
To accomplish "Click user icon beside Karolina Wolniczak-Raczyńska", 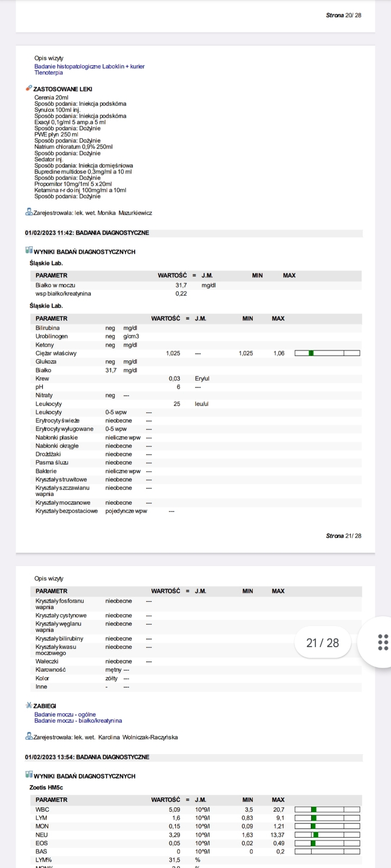I will (29, 737).
